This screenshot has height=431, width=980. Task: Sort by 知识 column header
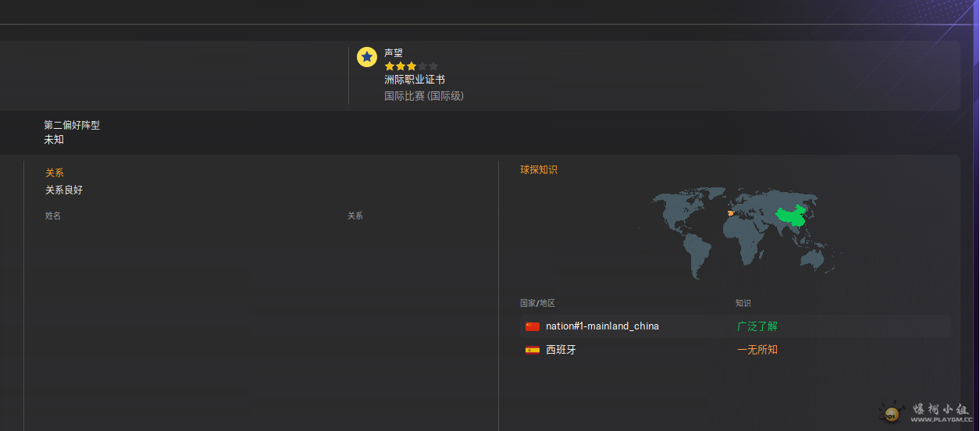coord(743,303)
